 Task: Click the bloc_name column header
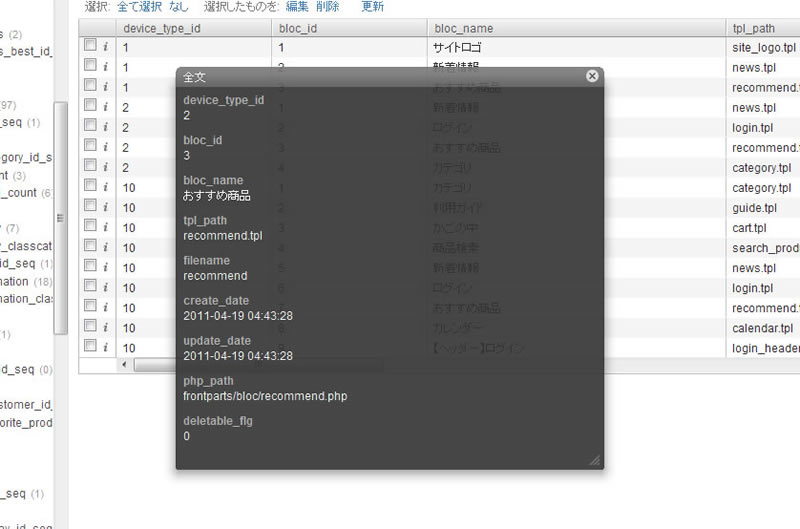click(x=463, y=28)
